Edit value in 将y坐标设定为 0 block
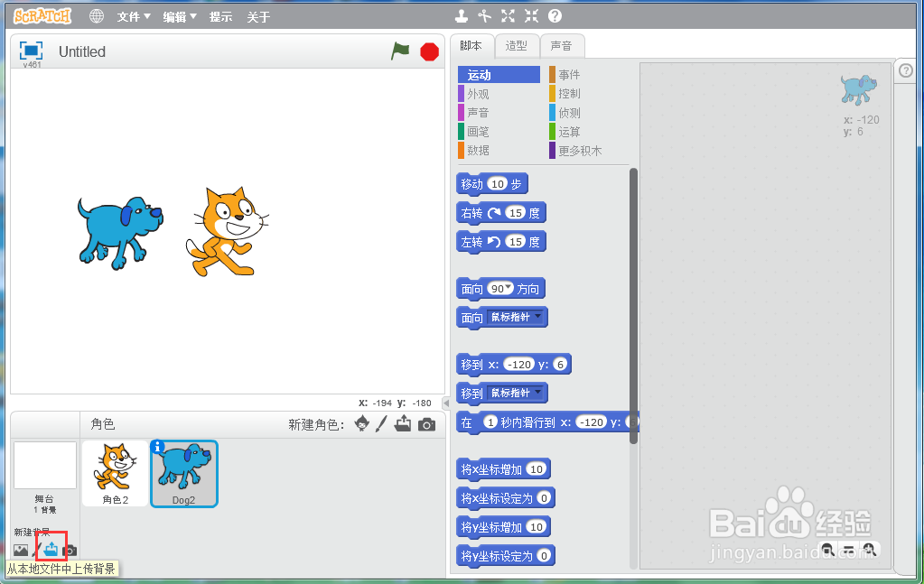The height and width of the screenshot is (584, 924). [544, 556]
